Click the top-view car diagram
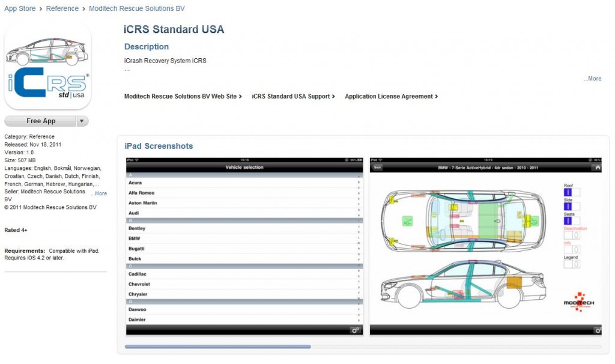The width and height of the screenshot is (615, 364). 463,220
